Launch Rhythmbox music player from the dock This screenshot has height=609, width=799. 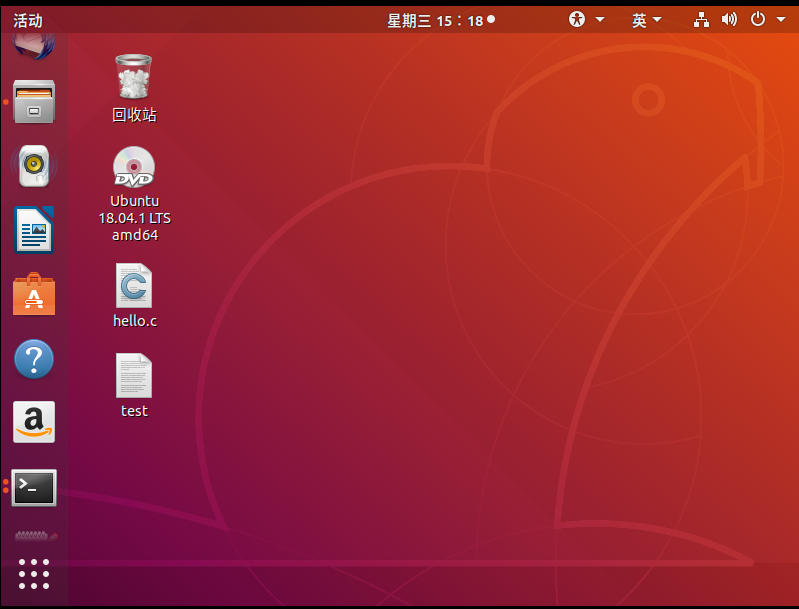tap(34, 166)
